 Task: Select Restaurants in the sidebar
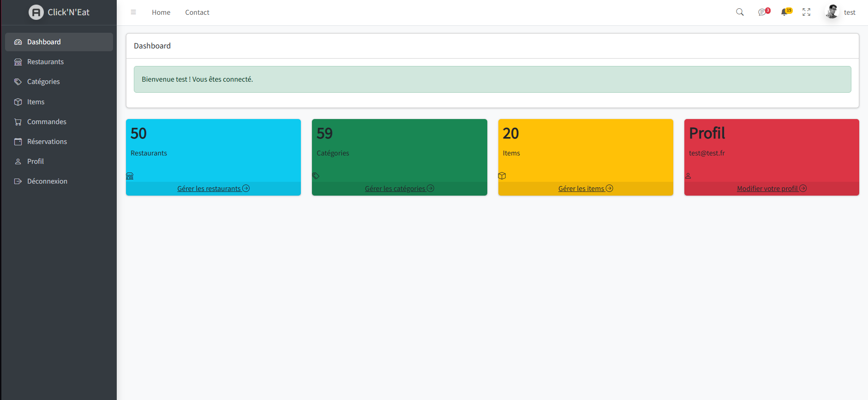point(45,62)
